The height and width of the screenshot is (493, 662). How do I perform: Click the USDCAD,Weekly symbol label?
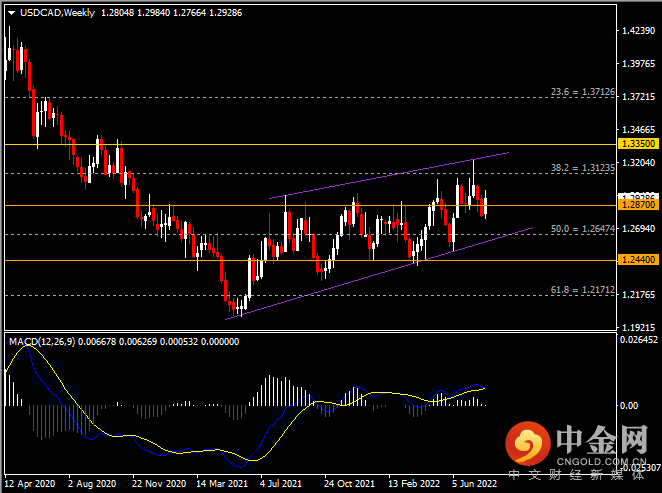click(x=57, y=13)
